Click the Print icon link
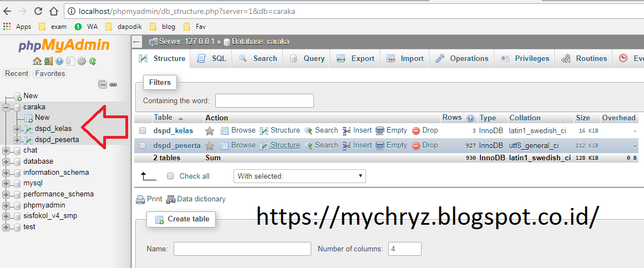 (x=150, y=199)
